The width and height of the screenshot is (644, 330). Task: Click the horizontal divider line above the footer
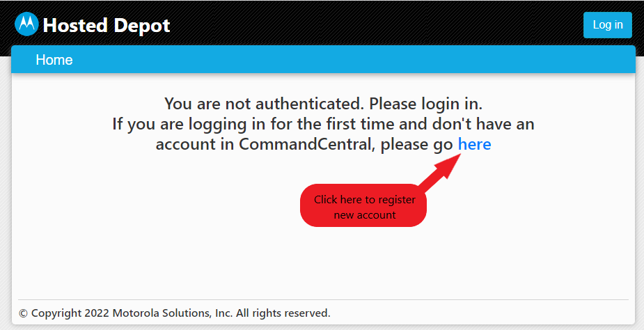tap(323, 299)
